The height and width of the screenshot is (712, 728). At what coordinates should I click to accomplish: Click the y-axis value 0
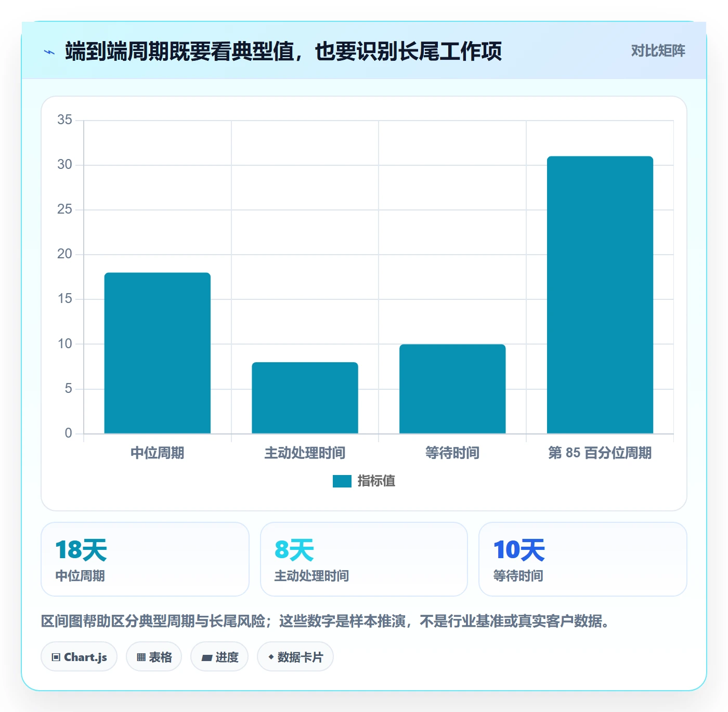69,433
